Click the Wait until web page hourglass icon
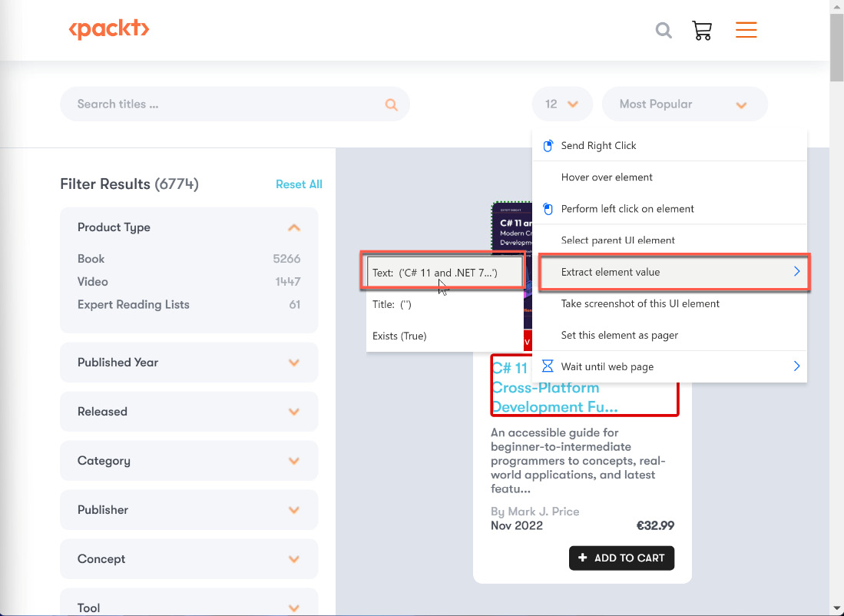Image resolution: width=844 pixels, height=616 pixels. [x=548, y=366]
